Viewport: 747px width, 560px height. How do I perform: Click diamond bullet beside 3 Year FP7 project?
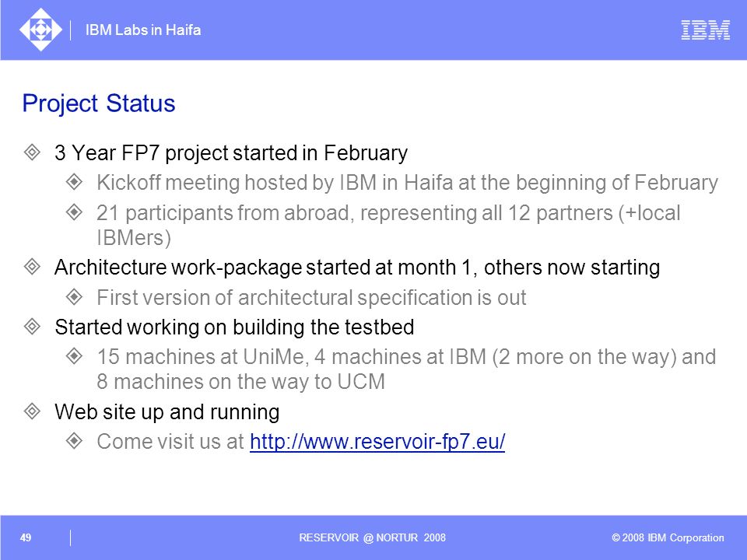pos(32,152)
